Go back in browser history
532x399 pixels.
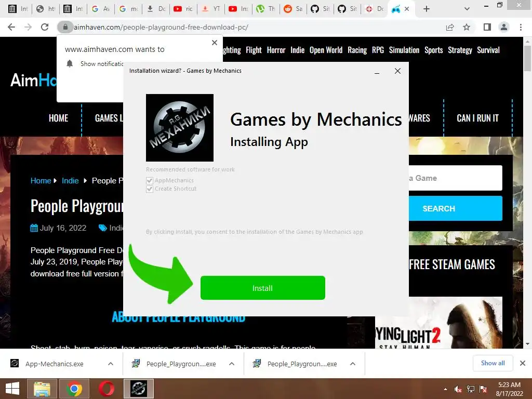tap(11, 27)
